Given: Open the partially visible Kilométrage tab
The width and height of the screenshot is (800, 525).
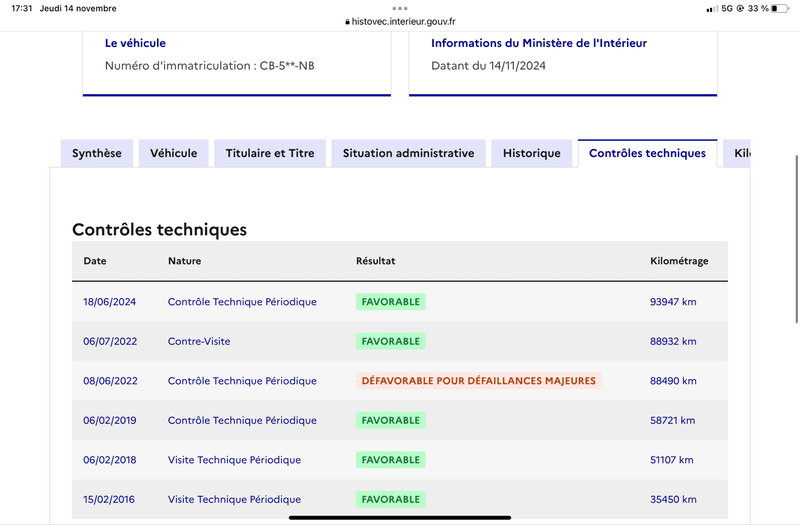Looking at the screenshot, I should pos(737,153).
